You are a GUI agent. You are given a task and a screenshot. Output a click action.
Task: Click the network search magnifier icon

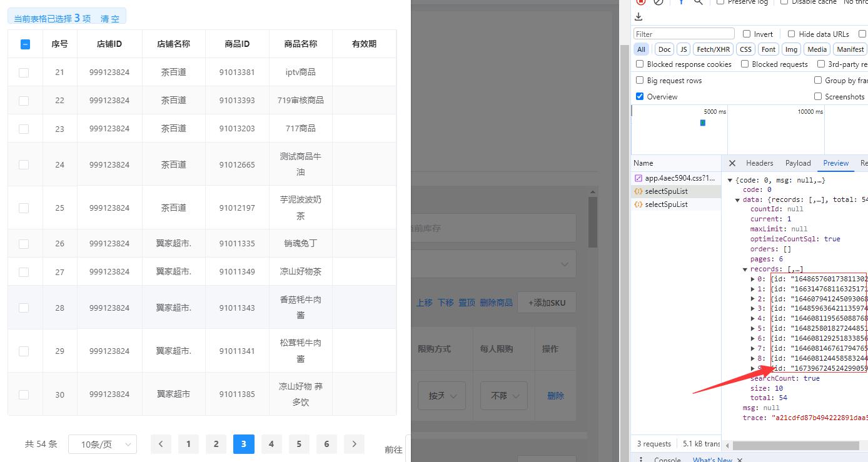click(699, 2)
